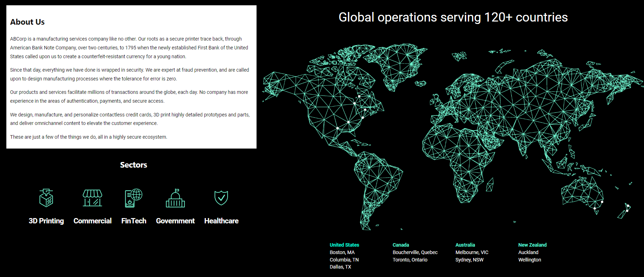Select Melbourne, VIC location
This screenshot has height=277, width=644.
click(472, 252)
